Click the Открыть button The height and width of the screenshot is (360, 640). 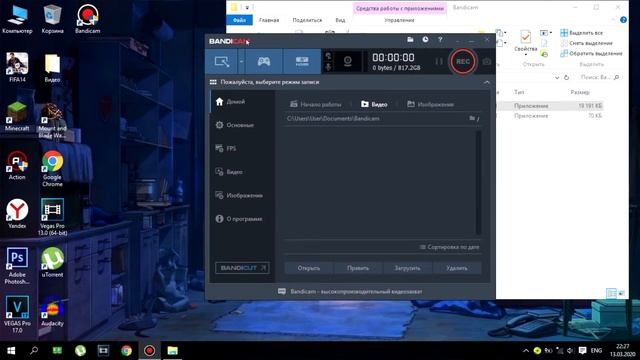[309, 268]
